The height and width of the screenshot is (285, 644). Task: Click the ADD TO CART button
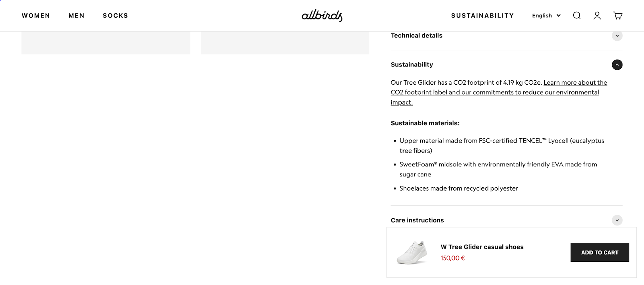tap(600, 252)
